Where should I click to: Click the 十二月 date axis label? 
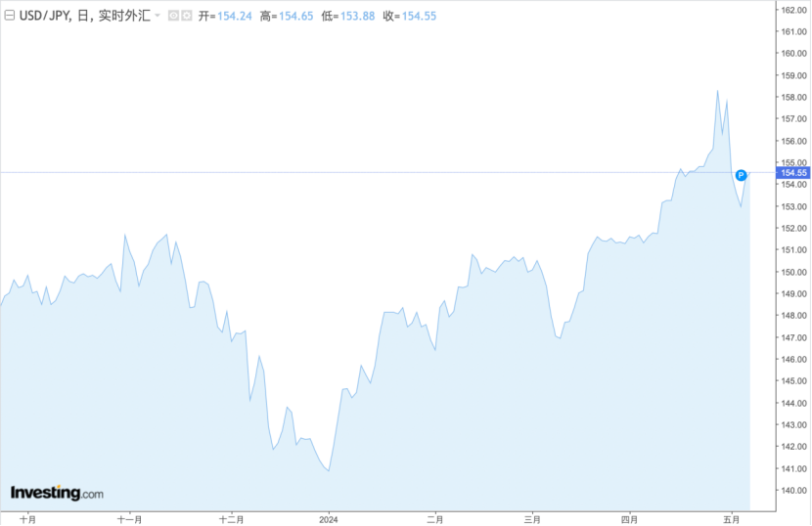pos(232,519)
